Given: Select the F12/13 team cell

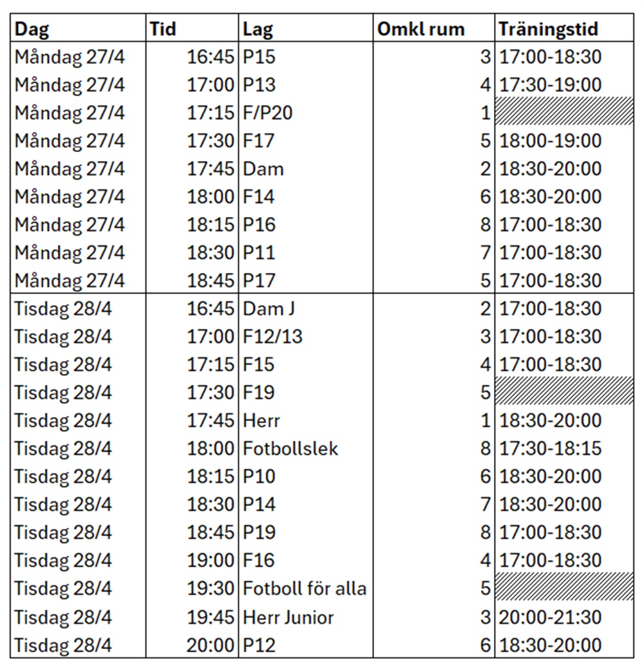Looking at the screenshot, I should (273, 337).
